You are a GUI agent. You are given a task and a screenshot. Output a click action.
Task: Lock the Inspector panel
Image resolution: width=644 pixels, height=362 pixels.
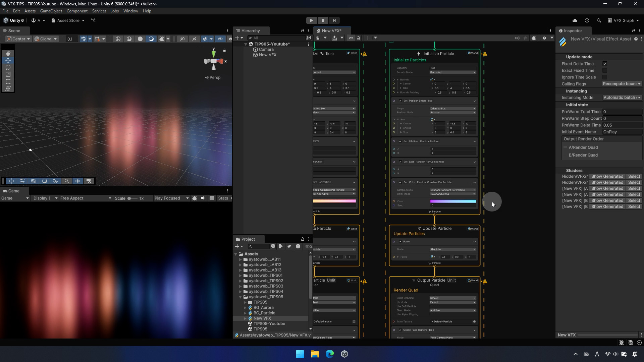(x=633, y=31)
